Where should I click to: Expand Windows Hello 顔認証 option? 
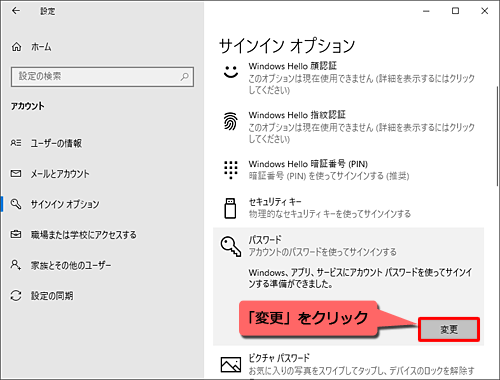(x=348, y=78)
